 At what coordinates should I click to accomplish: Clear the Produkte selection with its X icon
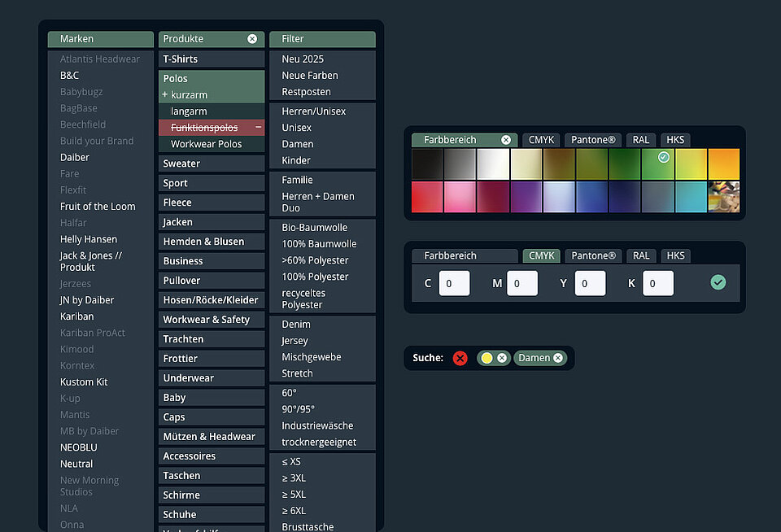[x=252, y=39]
